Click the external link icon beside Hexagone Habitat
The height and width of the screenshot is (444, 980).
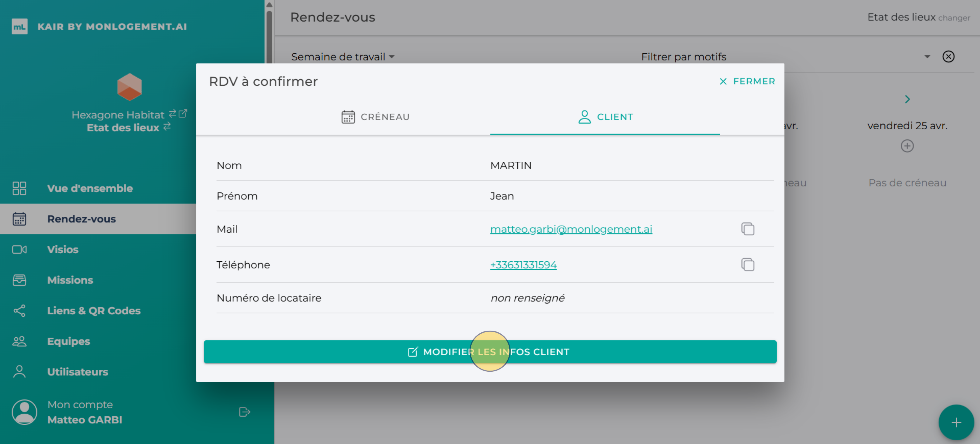click(x=183, y=113)
